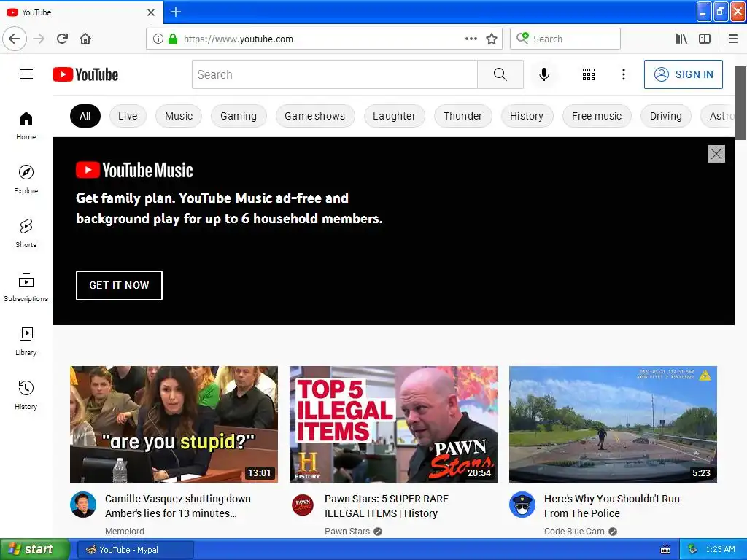The image size is (747, 560).
Task: Select the Free music filter chip
Action: (597, 116)
